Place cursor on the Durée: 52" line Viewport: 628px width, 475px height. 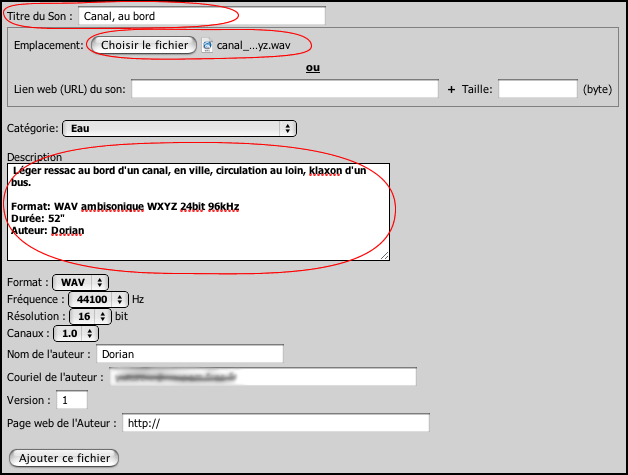coord(40,218)
